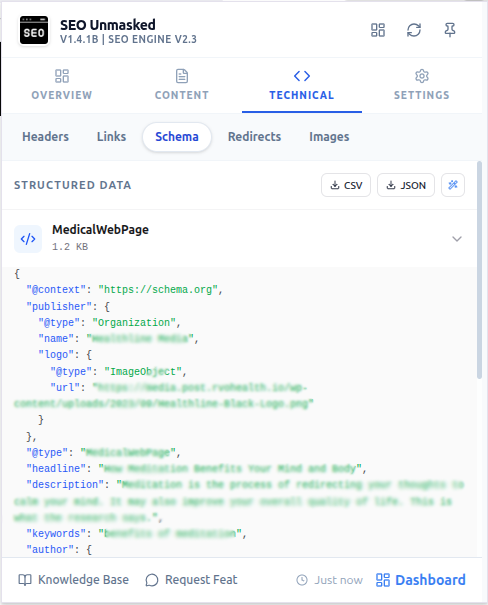Pin the panel with the pin icon
The height and width of the screenshot is (605, 488).
click(x=450, y=30)
